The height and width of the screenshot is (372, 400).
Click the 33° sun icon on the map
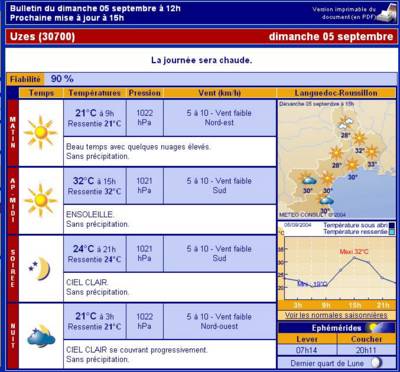pos(372,152)
